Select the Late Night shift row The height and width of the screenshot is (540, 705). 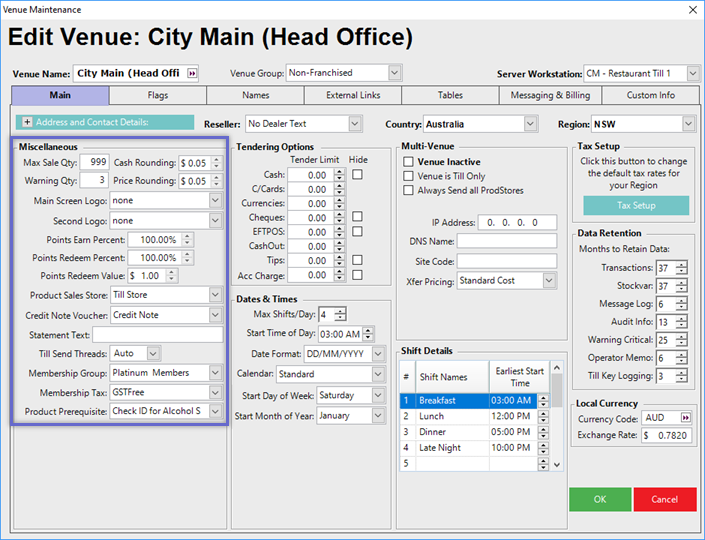pyautogui.click(x=475, y=448)
